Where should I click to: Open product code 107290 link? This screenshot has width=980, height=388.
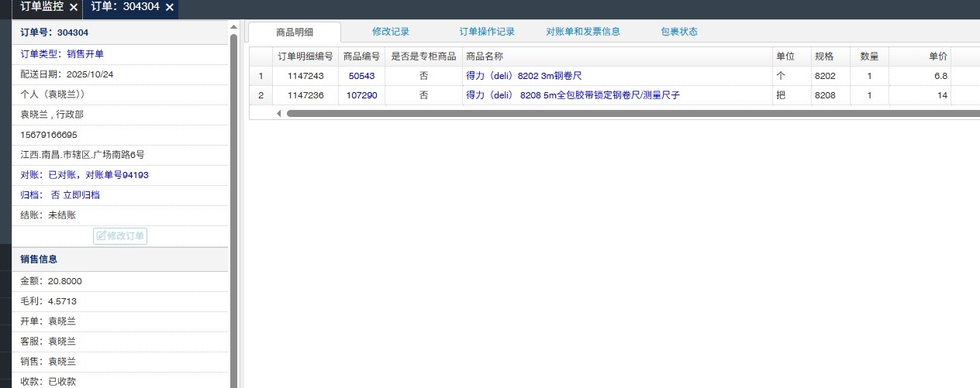[361, 95]
